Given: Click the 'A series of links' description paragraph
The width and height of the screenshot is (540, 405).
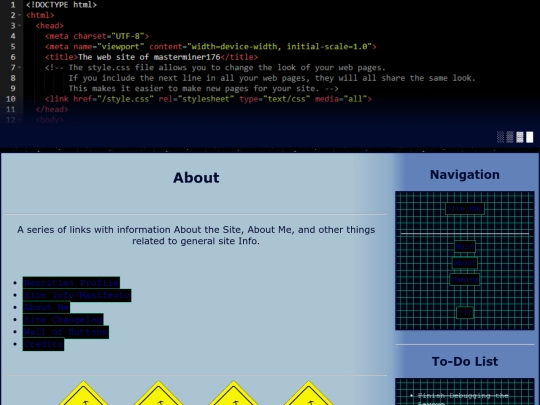Looking at the screenshot, I should click(196, 235).
